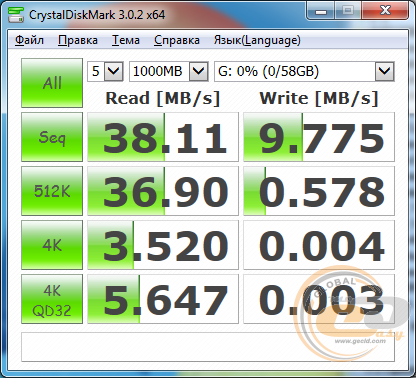This screenshot has width=416, height=378.
Task: Select the 4K write result 0.004
Action: click(319, 245)
